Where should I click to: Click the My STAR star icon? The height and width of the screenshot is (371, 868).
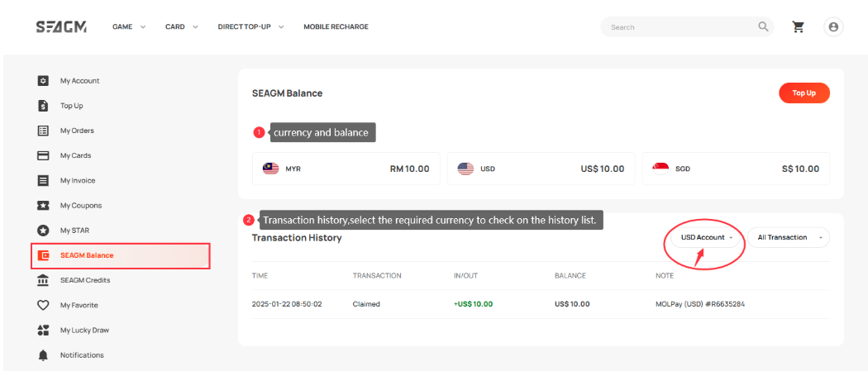coord(44,231)
